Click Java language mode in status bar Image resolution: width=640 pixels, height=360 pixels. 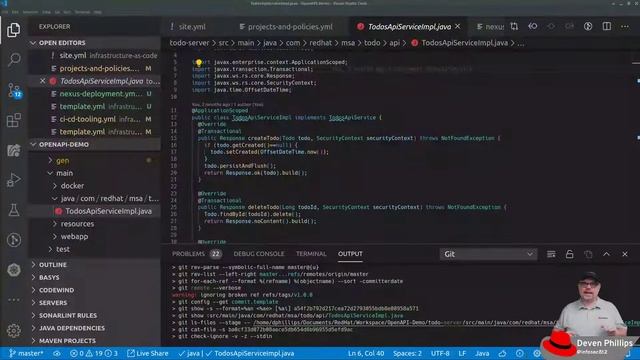(x=482, y=353)
